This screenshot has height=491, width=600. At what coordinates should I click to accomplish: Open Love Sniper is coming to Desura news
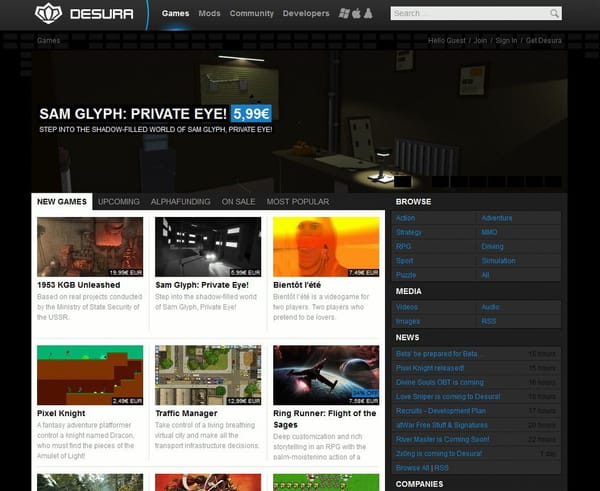pyautogui.click(x=448, y=396)
